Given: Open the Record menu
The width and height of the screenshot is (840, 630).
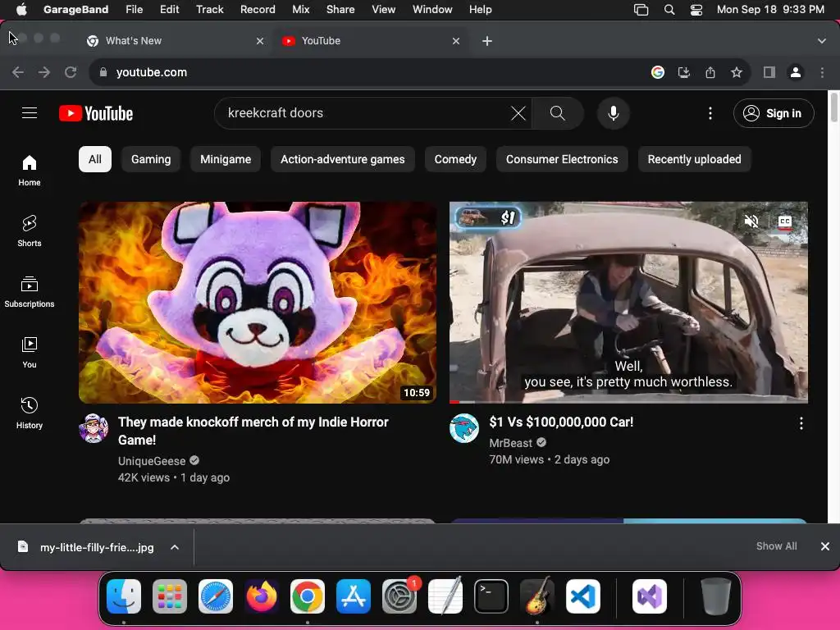Looking at the screenshot, I should (x=258, y=9).
